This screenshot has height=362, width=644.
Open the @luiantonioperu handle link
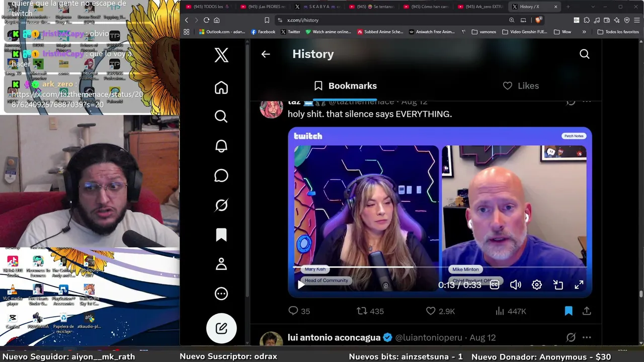point(429,337)
